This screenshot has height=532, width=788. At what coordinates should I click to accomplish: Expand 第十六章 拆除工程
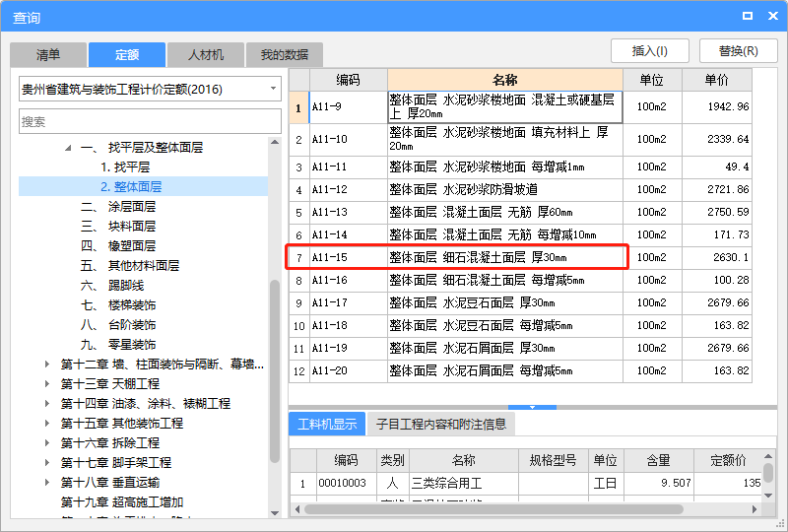coord(47,442)
